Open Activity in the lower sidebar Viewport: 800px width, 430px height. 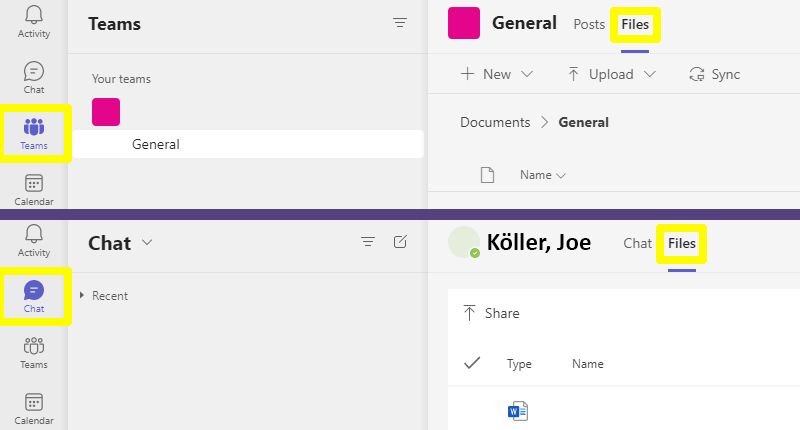(34, 241)
